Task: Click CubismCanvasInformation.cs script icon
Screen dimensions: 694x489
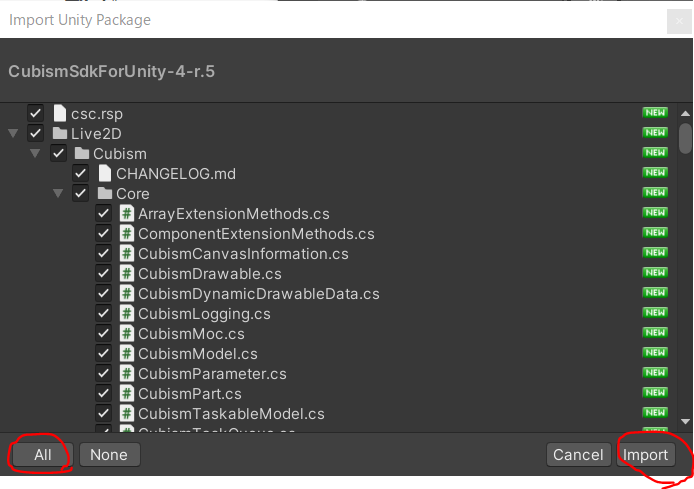Action: pyautogui.click(x=127, y=254)
